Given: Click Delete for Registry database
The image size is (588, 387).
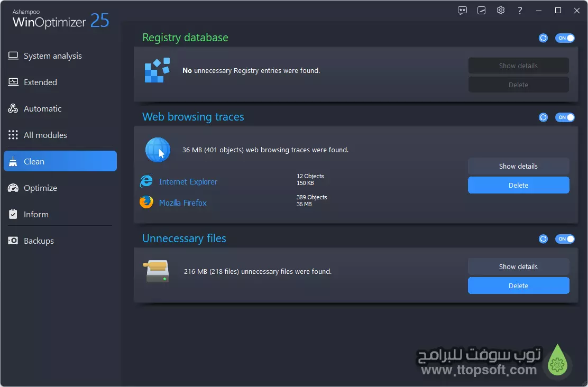Looking at the screenshot, I should [x=518, y=85].
